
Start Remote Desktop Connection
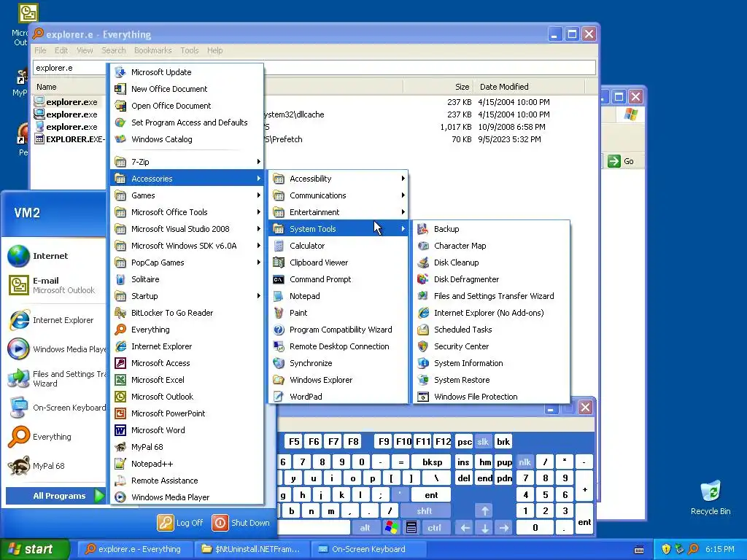coord(338,346)
